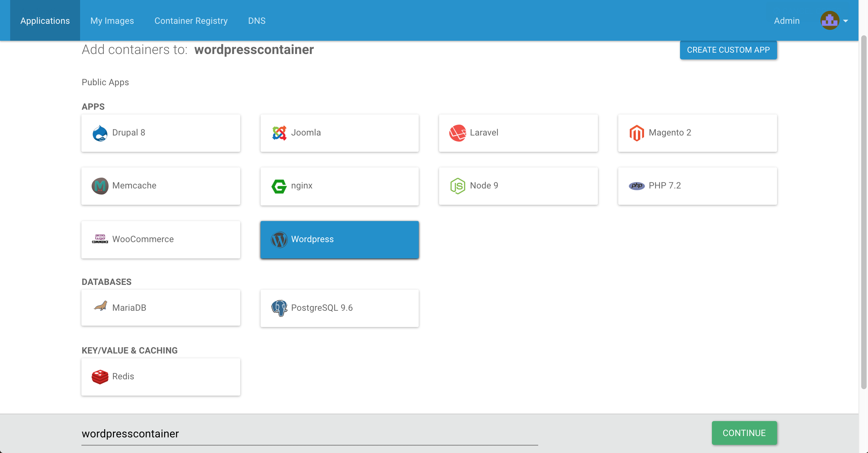Click the Laravel logo icon
This screenshot has height=453, width=868.
tap(457, 133)
